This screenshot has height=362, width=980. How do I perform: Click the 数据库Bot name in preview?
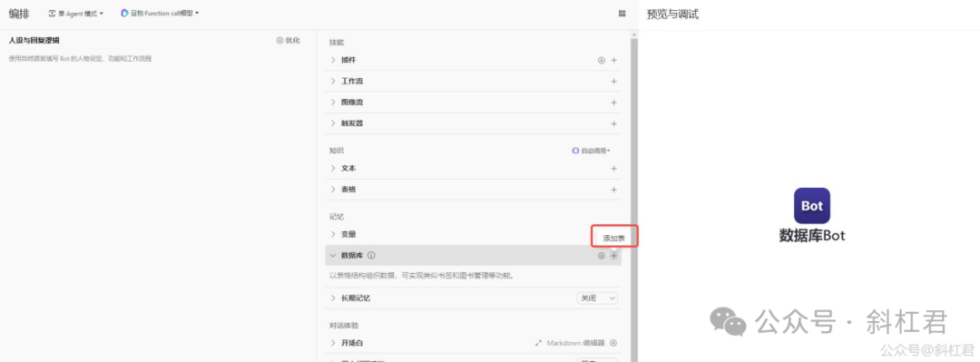click(812, 236)
